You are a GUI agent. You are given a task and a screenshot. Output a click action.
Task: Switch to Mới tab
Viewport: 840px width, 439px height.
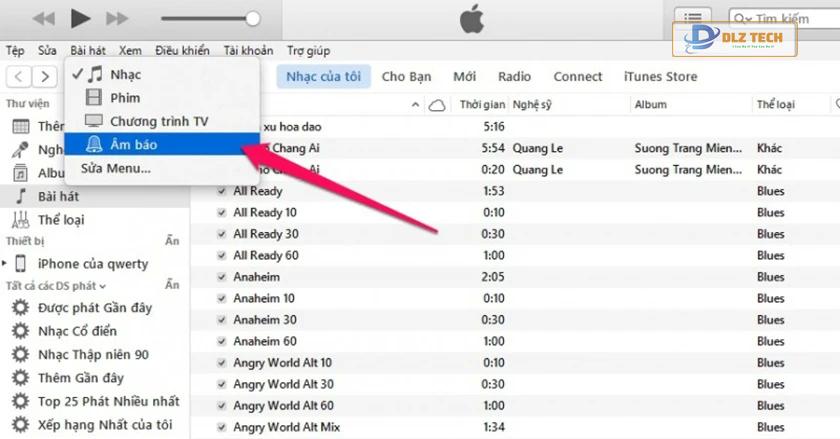click(x=464, y=77)
